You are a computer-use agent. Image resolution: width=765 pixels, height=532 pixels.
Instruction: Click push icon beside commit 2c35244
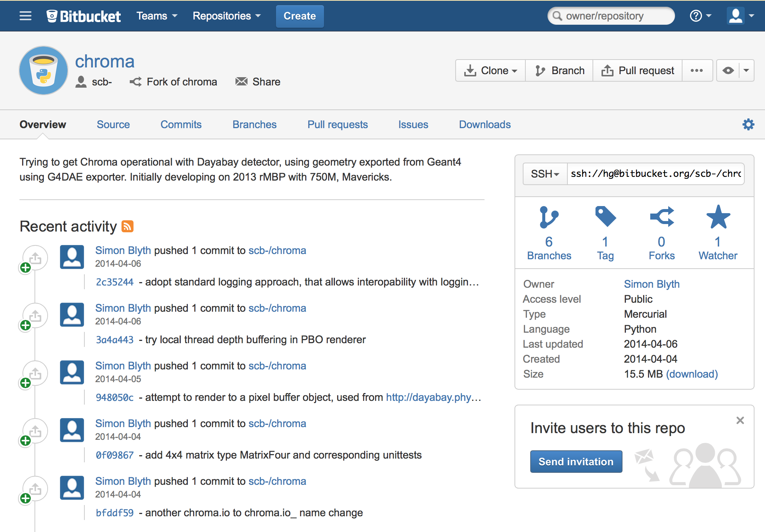[35, 258]
